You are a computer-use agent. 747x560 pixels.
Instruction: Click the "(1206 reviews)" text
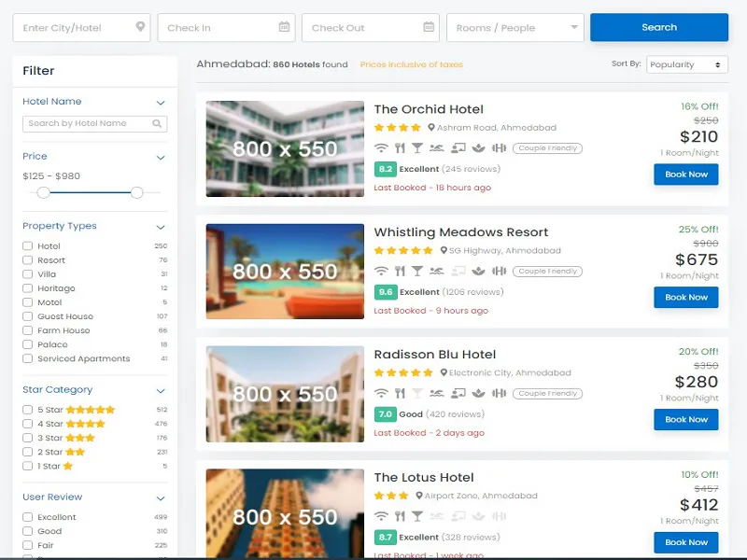[x=472, y=292]
